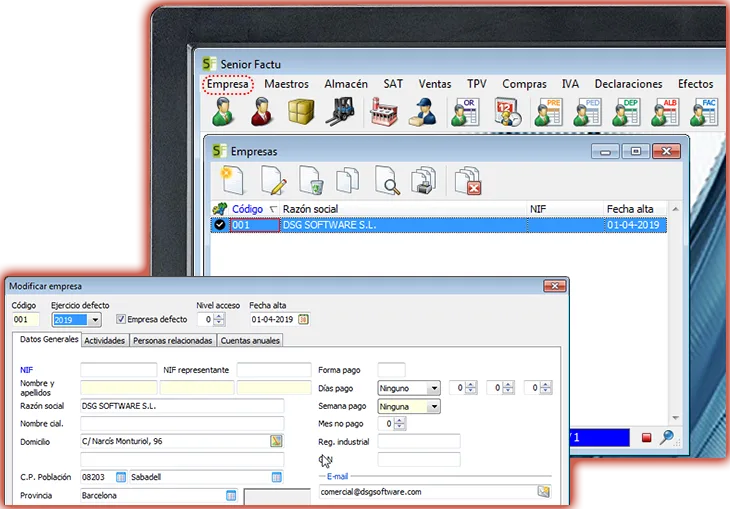Viewport: 730px width, 509px height.
Task: Open the yellow box articles icon
Action: (301, 112)
